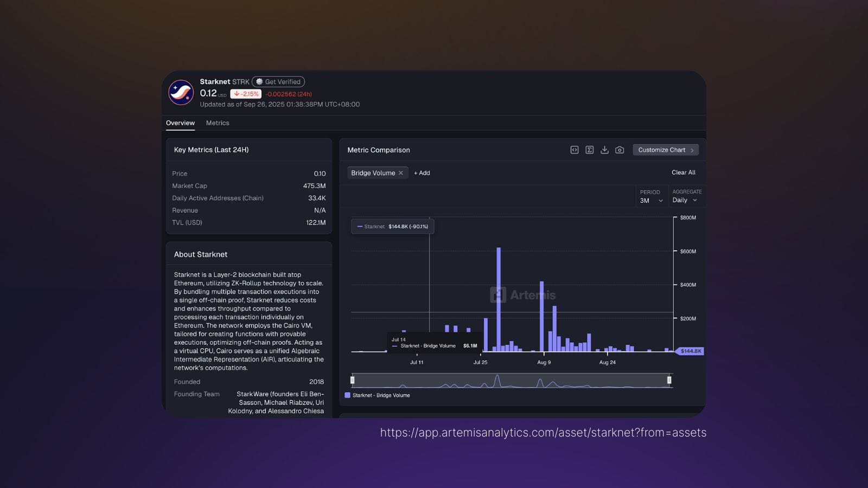Viewport: 868px width, 488px height.
Task: Switch to the Metrics tab
Action: coord(218,123)
